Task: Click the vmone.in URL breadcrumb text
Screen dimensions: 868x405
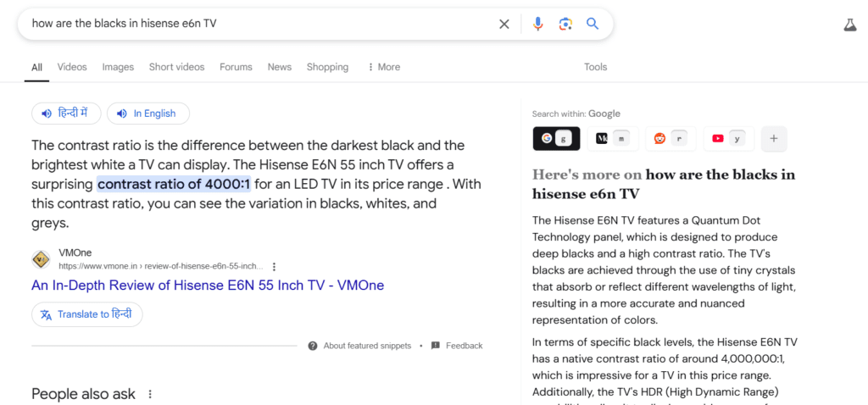Action: 161,266
